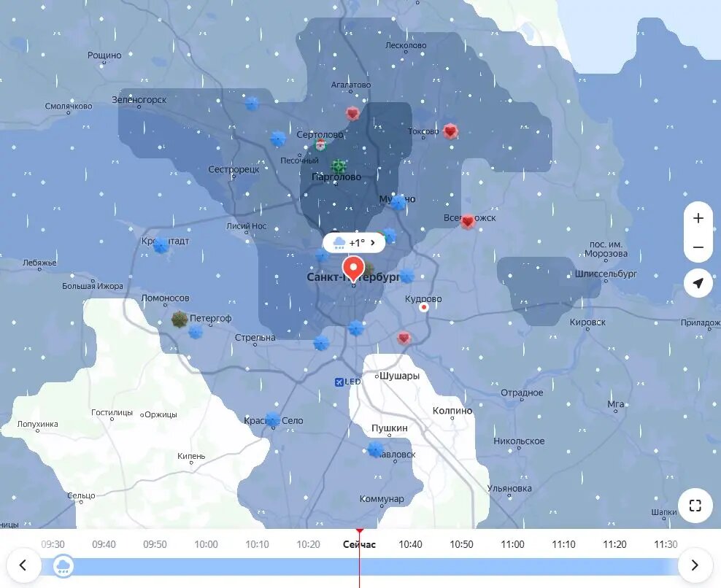This screenshot has width=721, height=588.
Task: Click the chevron in the +1° popup
Action: pyautogui.click(x=373, y=243)
